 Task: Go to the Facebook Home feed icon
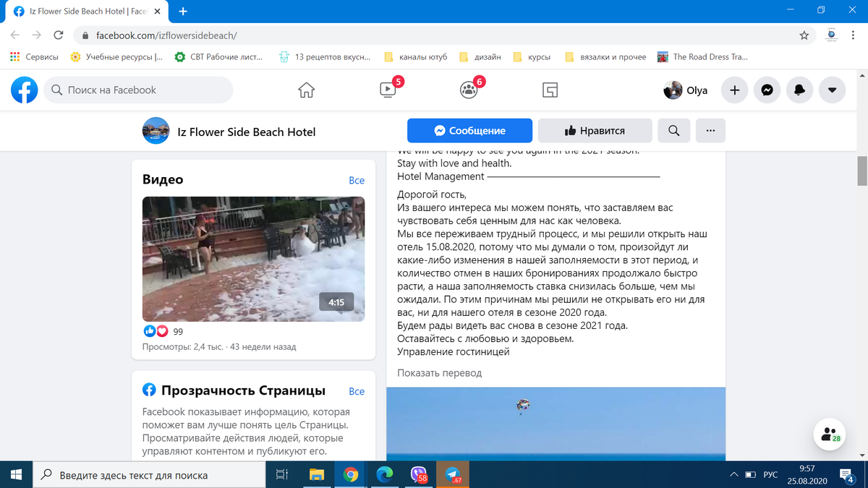point(307,90)
